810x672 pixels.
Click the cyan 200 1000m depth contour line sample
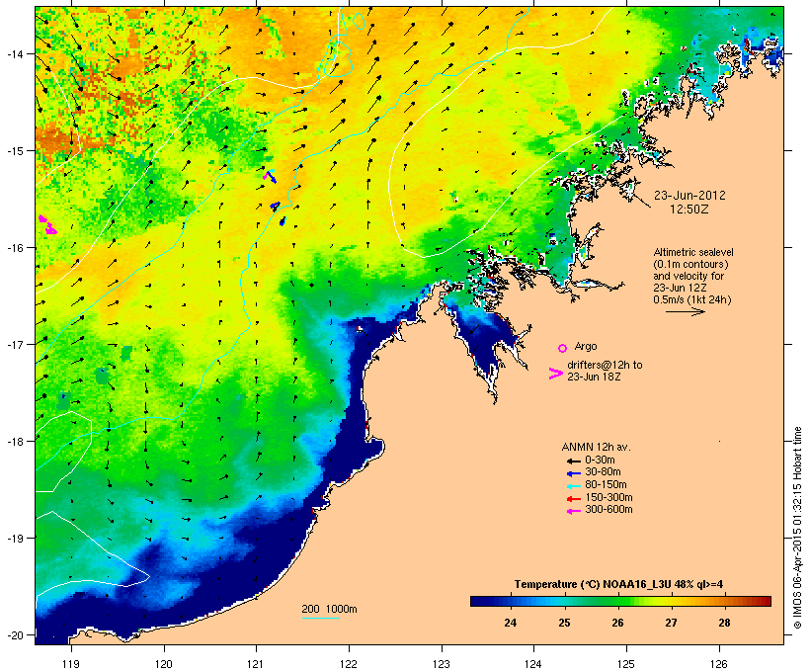tap(320, 618)
